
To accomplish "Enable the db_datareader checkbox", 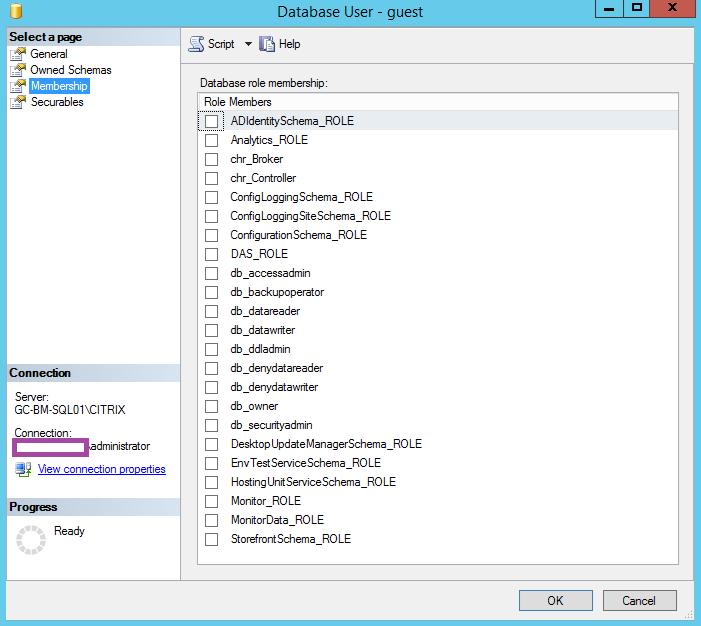I will pos(211,311).
